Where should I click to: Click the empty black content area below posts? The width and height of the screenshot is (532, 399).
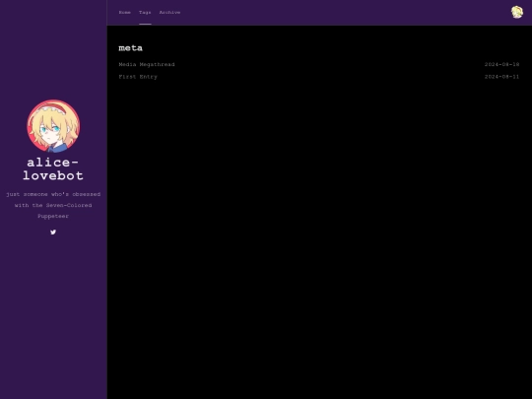coord(319,237)
